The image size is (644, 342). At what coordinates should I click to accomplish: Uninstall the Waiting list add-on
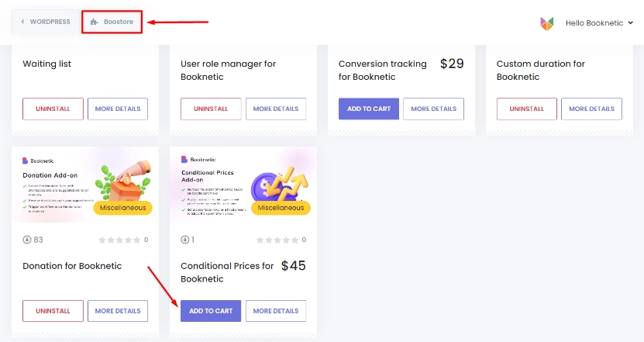53,109
